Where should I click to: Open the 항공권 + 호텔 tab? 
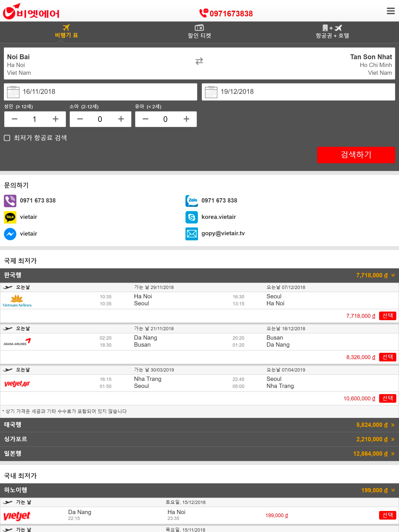pos(332,32)
